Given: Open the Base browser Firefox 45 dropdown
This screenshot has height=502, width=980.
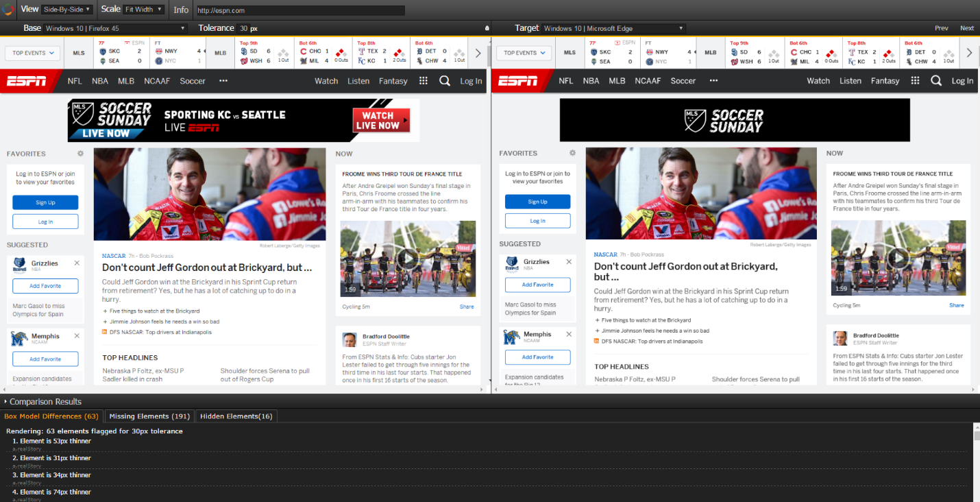Looking at the screenshot, I should pyautogui.click(x=115, y=28).
